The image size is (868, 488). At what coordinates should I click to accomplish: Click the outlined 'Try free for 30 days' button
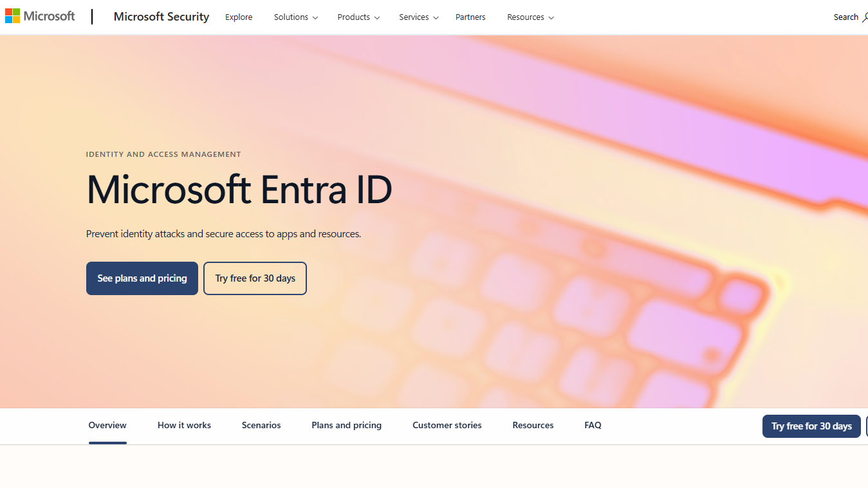tap(255, 278)
